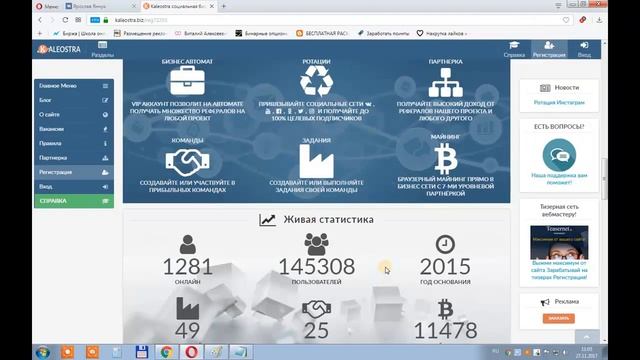Viewport: 640px width, 360px height.
Task: Click the support chat bubble icon
Action: tap(559, 155)
